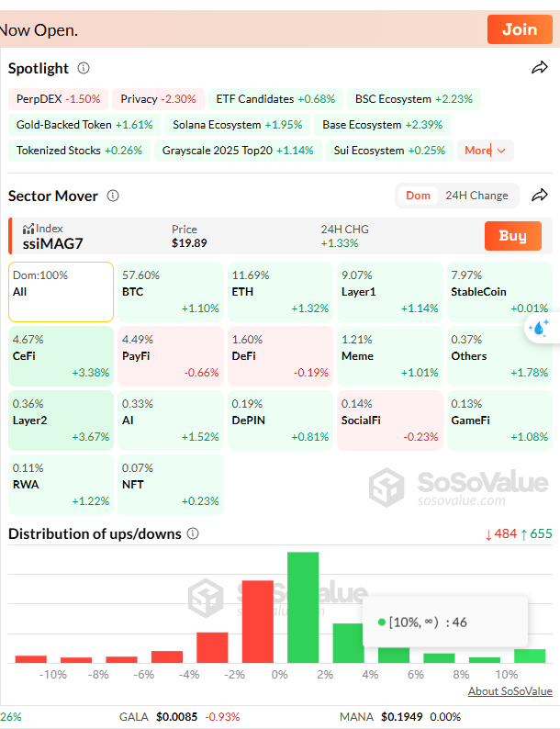Click the ssiMAG7 index chart icon

tap(28, 229)
